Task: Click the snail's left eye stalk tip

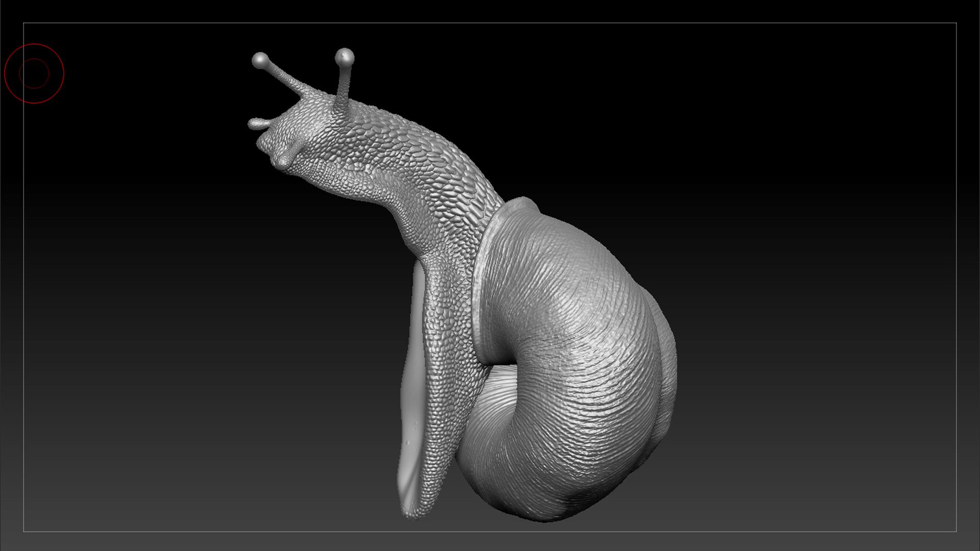Action: pyautogui.click(x=260, y=60)
